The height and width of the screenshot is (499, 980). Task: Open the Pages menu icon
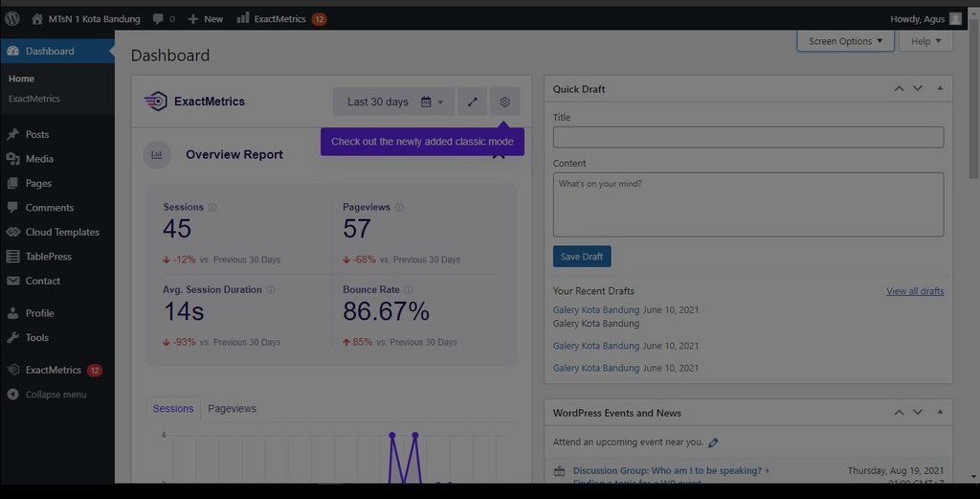coord(12,183)
